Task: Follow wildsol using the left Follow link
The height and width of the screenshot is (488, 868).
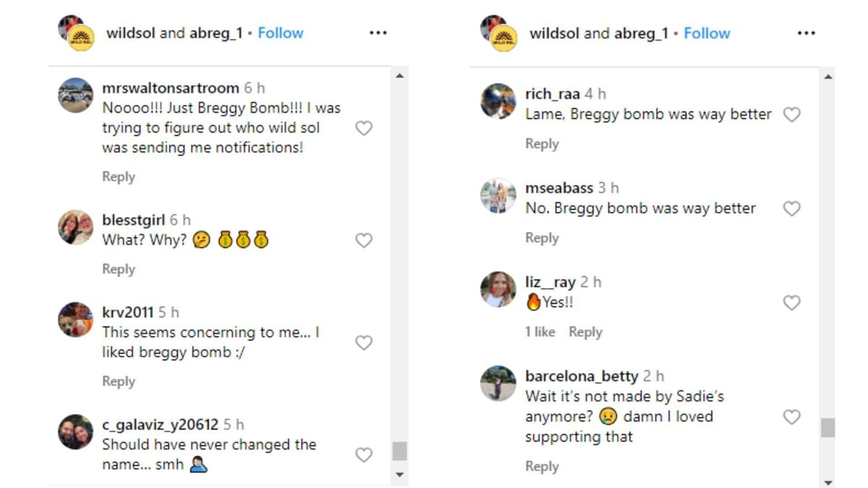Action: pos(281,33)
